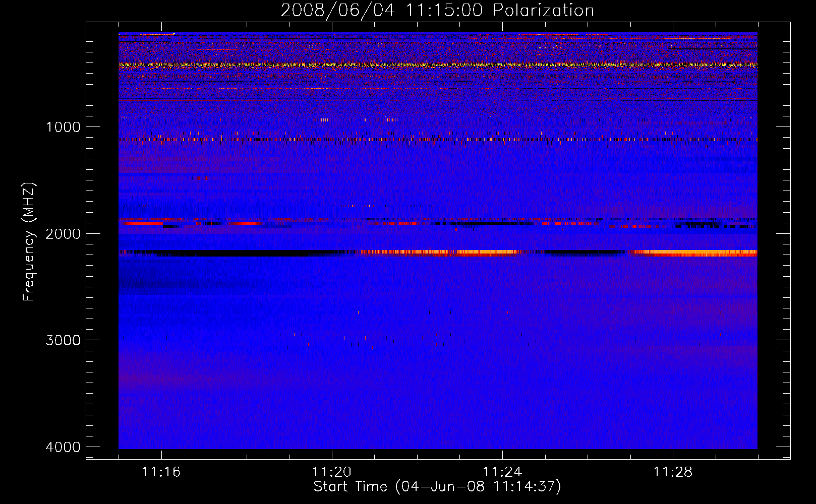Click the 11:24 time tick label

[x=502, y=472]
